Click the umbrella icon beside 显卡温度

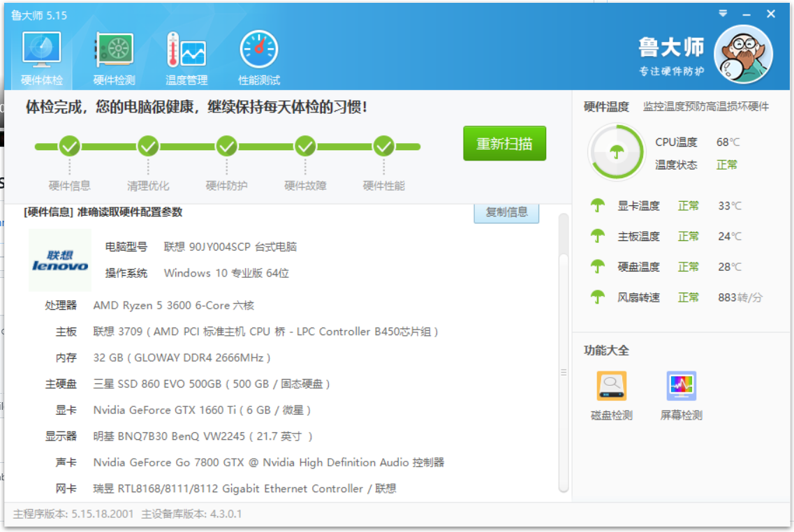click(x=598, y=205)
